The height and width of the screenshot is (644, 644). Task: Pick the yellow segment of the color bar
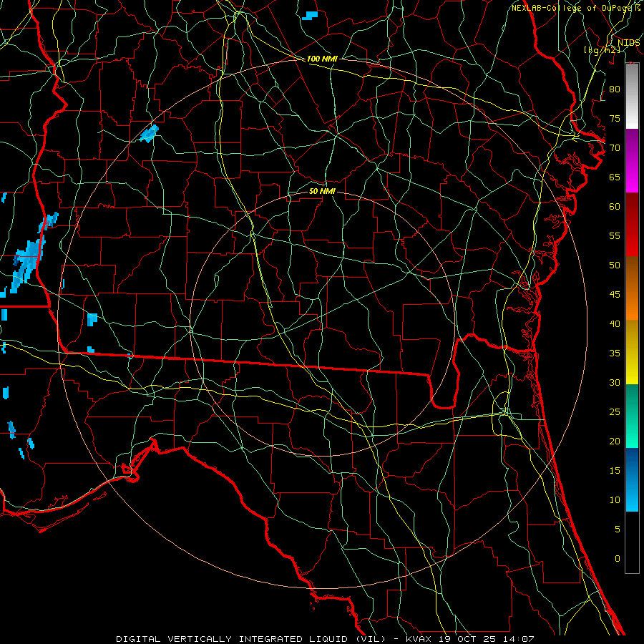[632, 352]
